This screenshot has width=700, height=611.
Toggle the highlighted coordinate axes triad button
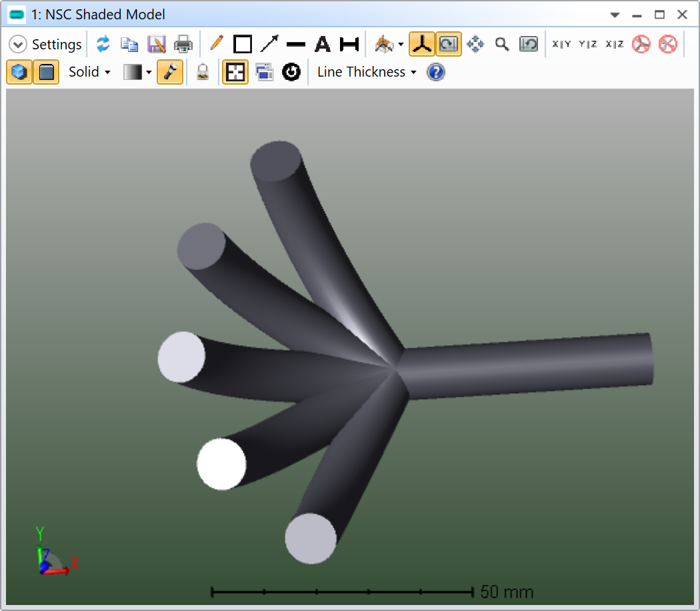click(x=421, y=45)
